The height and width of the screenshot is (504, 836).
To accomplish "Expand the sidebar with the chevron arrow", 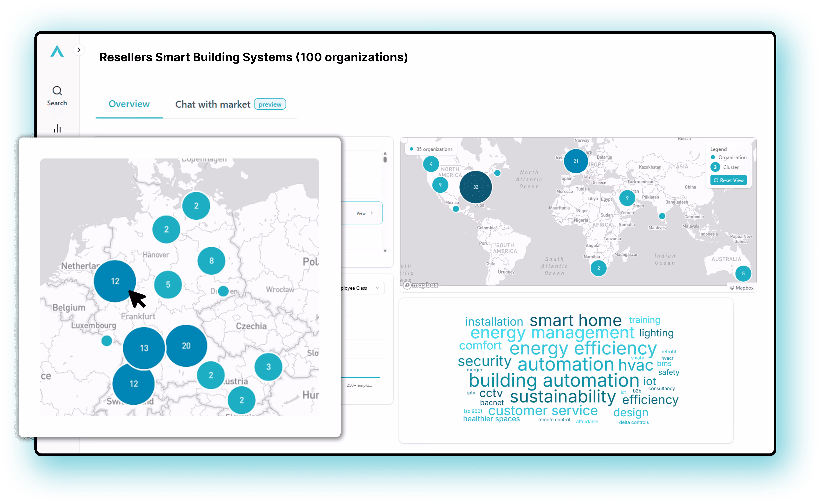I will [x=79, y=50].
